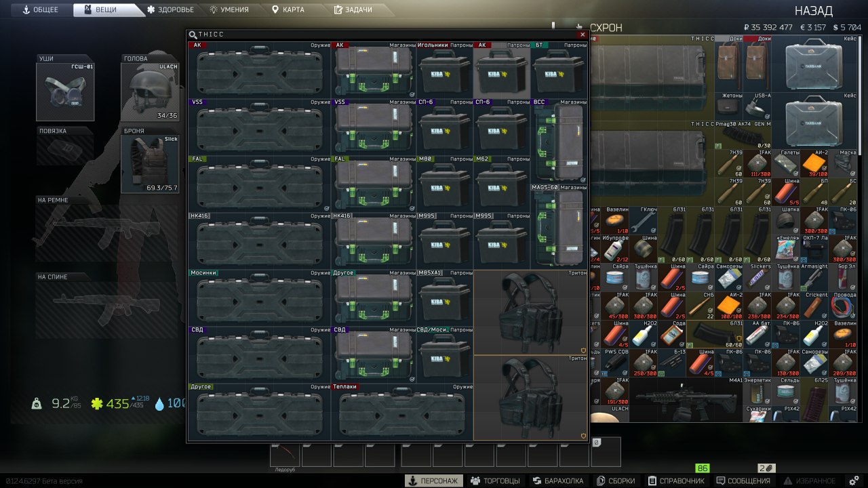868x488 pixels.
Task: Select the M80 ammo box
Action: coord(445,184)
